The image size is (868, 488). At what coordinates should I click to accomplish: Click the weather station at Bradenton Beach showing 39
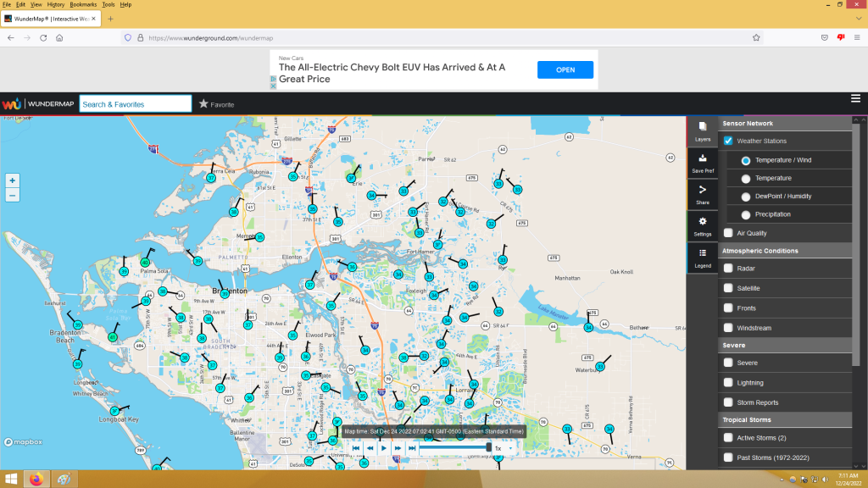pyautogui.click(x=77, y=325)
